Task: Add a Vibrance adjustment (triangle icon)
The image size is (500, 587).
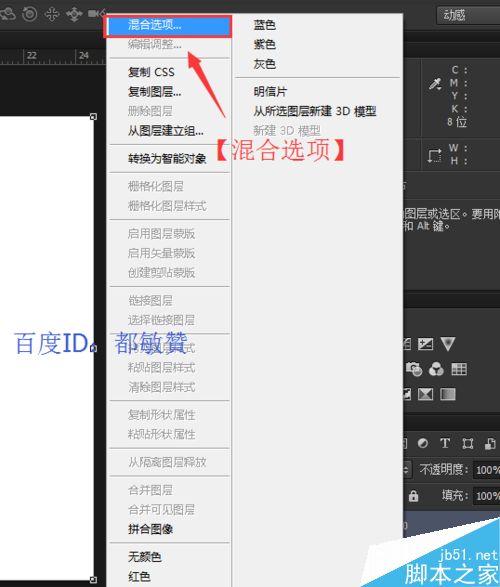Action: point(448,344)
